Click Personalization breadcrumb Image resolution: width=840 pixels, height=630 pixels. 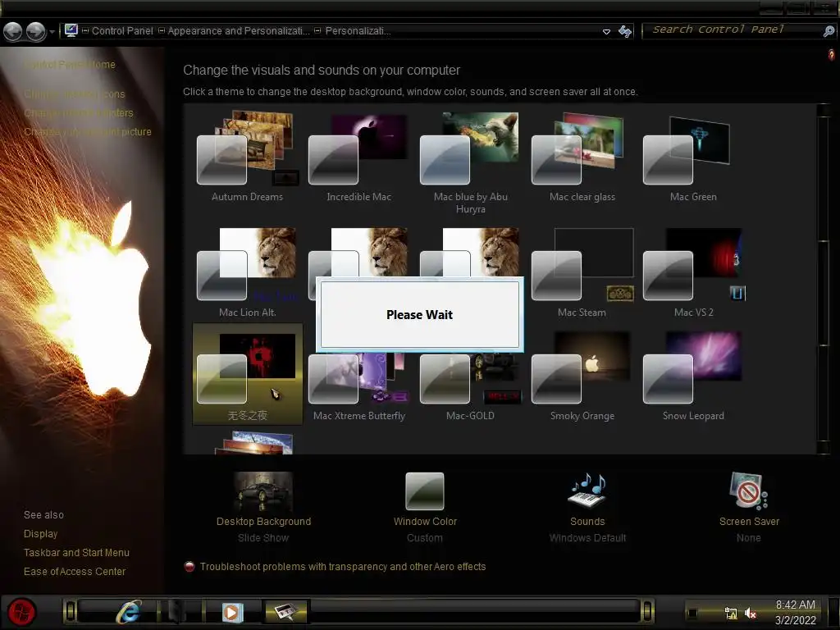(358, 31)
